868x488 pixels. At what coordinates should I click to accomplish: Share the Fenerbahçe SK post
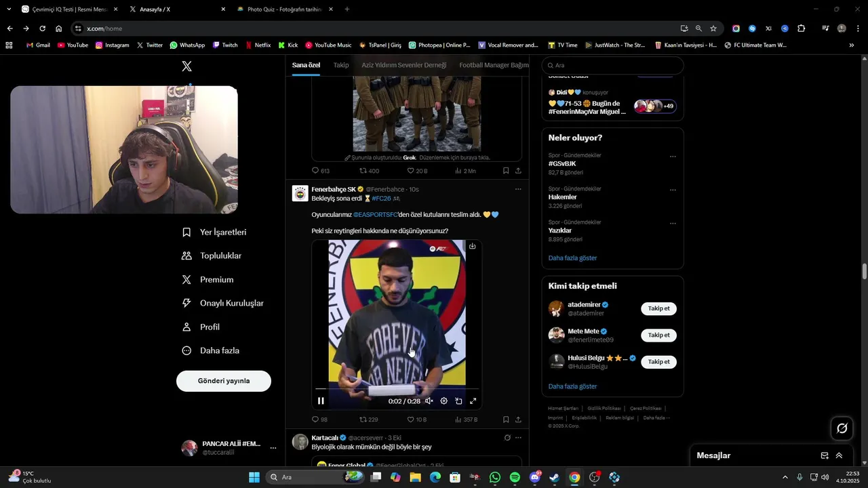[519, 420]
